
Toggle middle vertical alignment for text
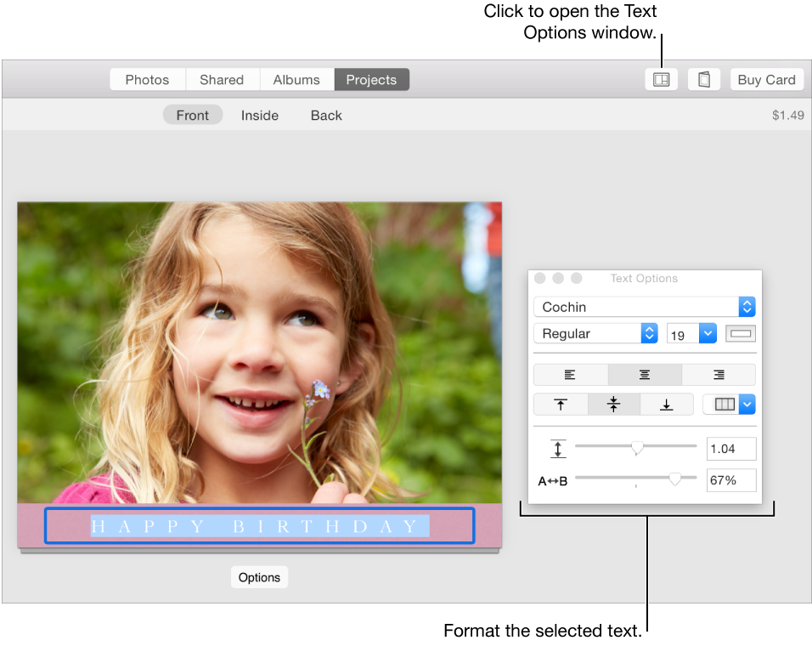[x=613, y=404]
